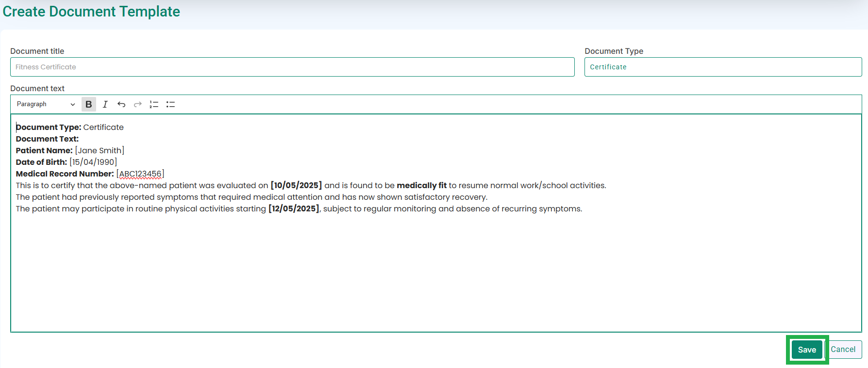This screenshot has width=868, height=368.
Task: Click the 'Document Text:' bold line
Action: 47,139
